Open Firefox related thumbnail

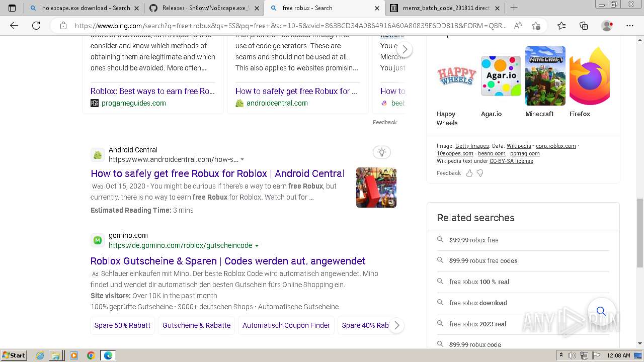coord(590,76)
